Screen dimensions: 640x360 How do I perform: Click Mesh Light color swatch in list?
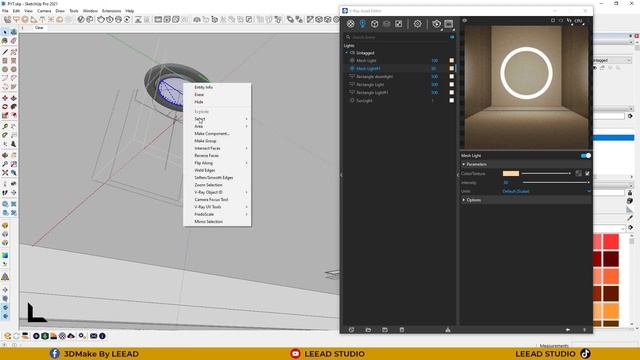tap(451, 60)
